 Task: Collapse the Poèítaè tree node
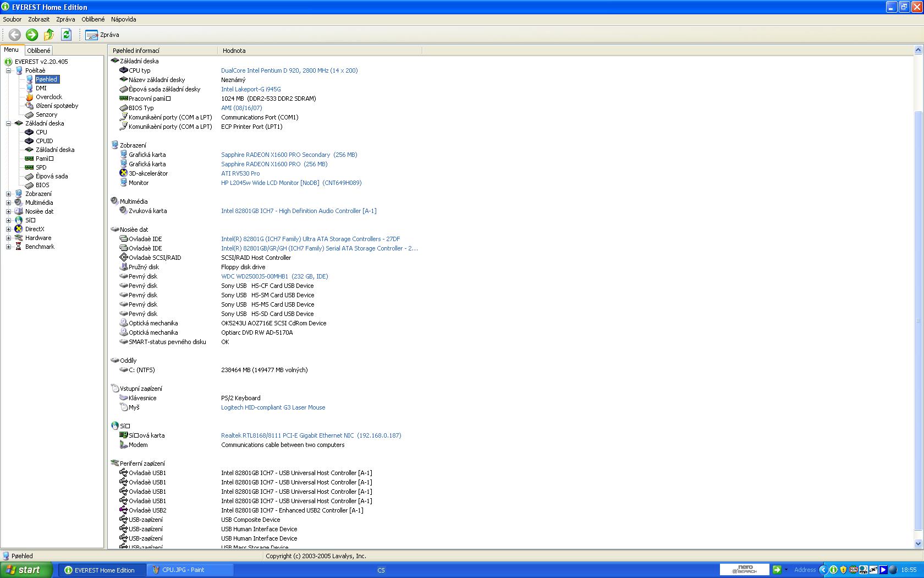pos(9,70)
